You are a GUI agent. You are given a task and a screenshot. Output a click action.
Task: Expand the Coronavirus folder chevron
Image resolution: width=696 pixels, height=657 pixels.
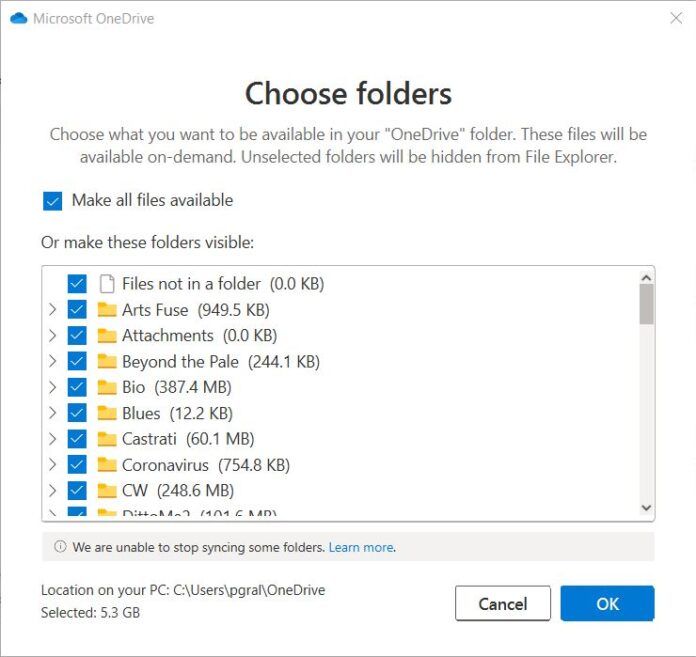pyautogui.click(x=52, y=465)
